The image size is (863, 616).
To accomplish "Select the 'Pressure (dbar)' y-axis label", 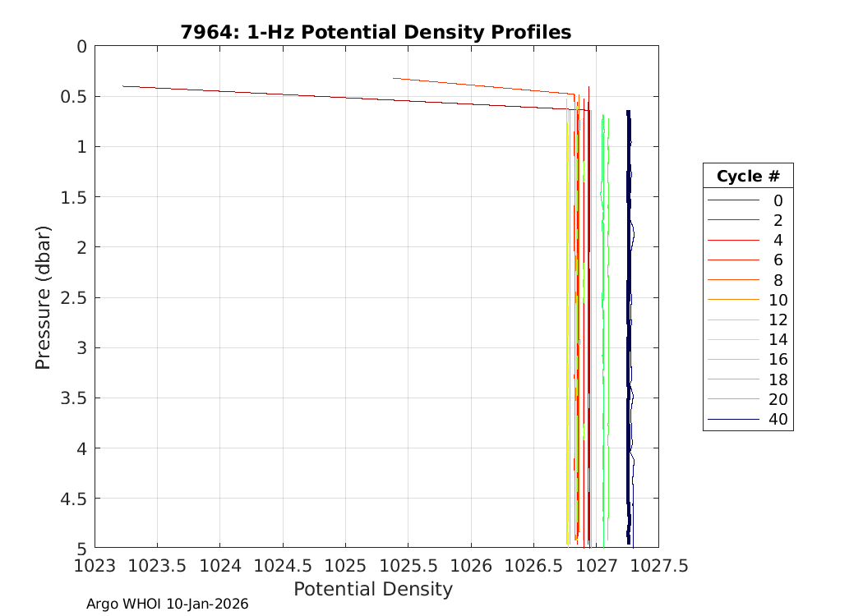I will click(44, 297).
